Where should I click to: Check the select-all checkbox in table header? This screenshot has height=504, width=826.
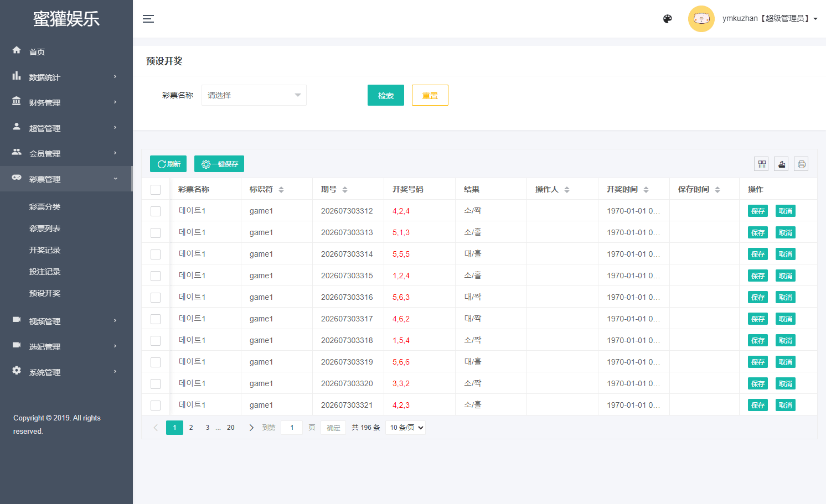tap(156, 190)
